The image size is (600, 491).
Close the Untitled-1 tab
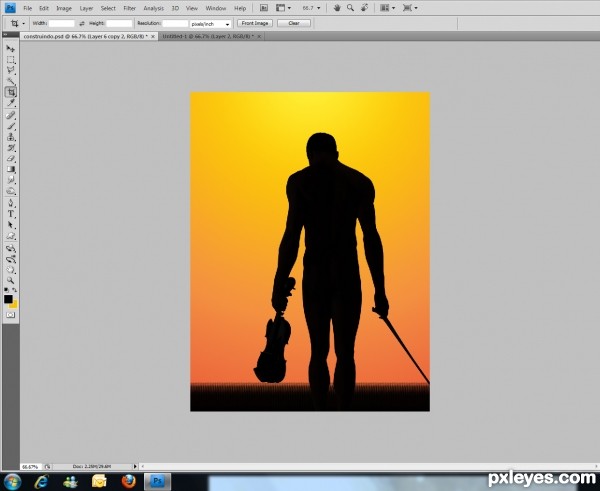259,36
